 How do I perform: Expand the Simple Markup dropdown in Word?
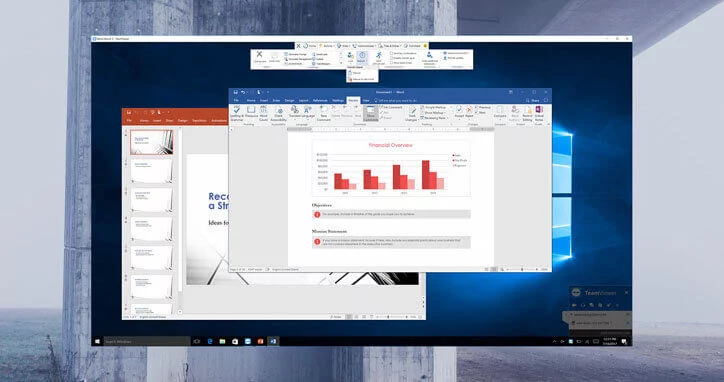pyautogui.click(x=434, y=107)
